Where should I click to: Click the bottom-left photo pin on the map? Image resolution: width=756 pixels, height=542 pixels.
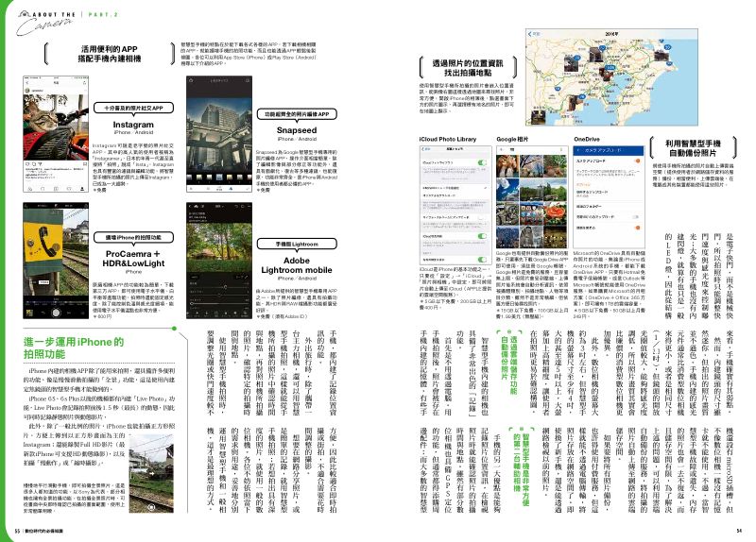click(538, 117)
